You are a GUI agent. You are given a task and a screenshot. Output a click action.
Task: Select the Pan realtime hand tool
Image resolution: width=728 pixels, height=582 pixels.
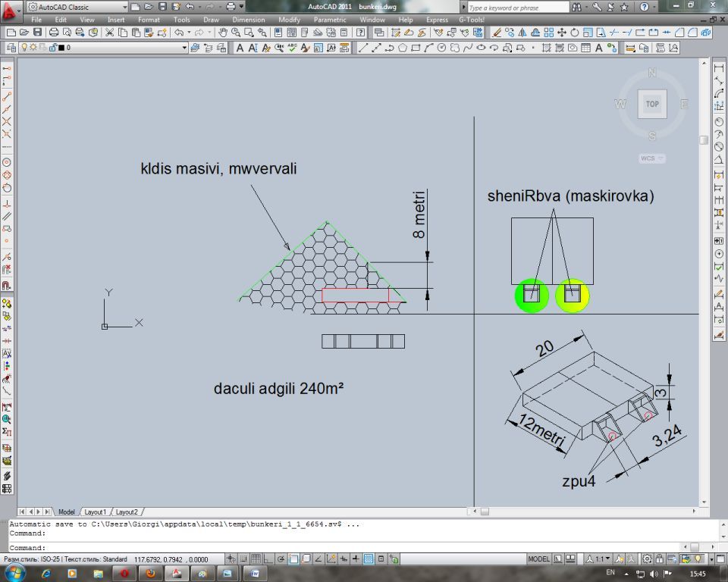(x=223, y=33)
